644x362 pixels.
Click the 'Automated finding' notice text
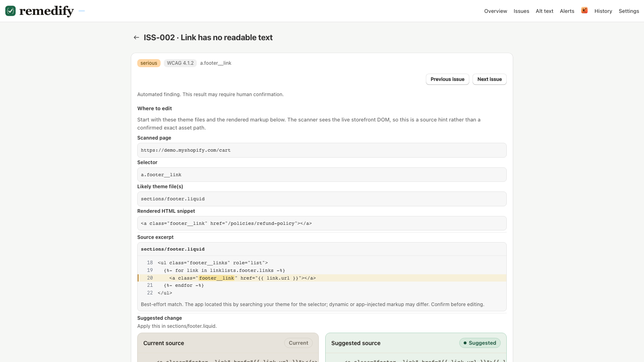(x=211, y=95)
